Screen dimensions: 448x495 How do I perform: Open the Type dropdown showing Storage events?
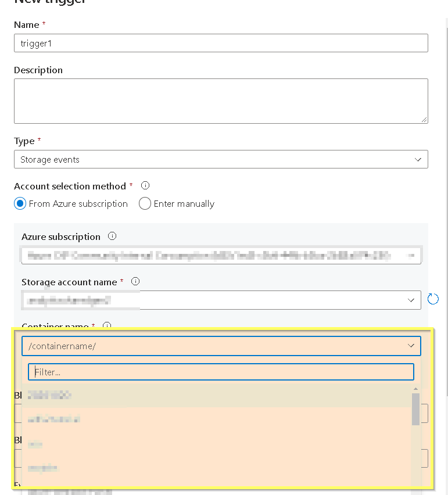221,159
